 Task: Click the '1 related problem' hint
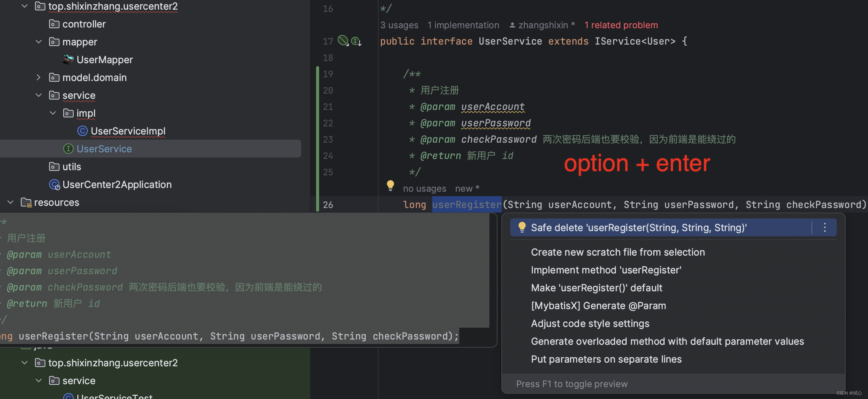click(x=621, y=25)
